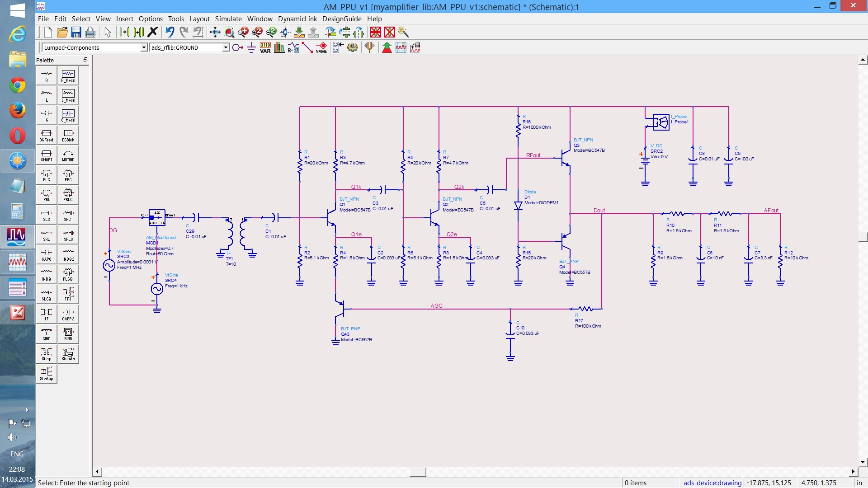The image size is (868, 488).
Task: Undock the Palette panel float button
Action: (85, 60)
